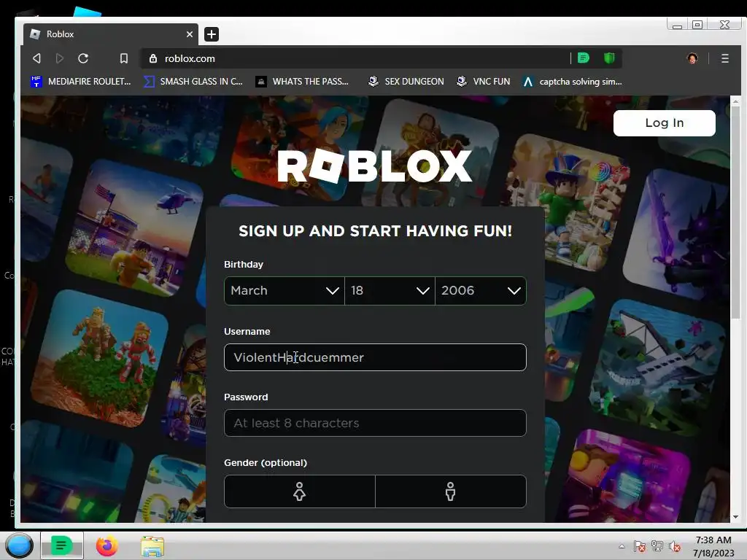This screenshot has width=747, height=560.
Task: Open the Windows Start orb
Action: click(x=19, y=545)
